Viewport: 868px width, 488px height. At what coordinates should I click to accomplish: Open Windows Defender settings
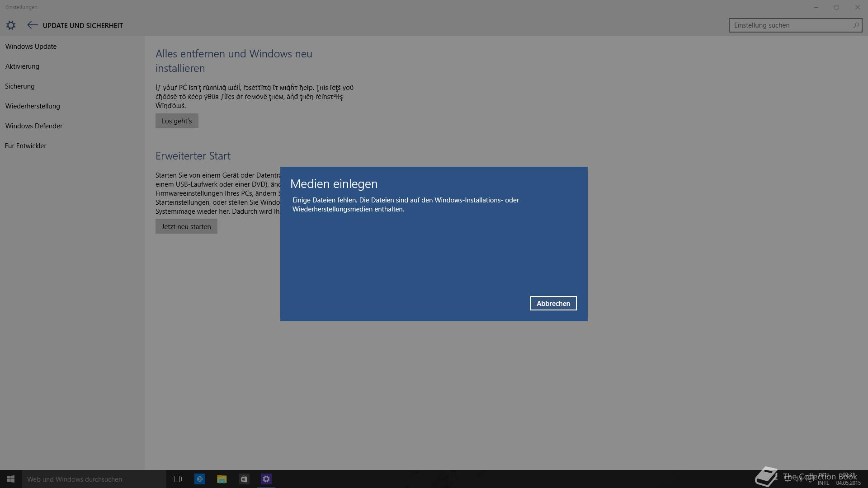pos(34,126)
